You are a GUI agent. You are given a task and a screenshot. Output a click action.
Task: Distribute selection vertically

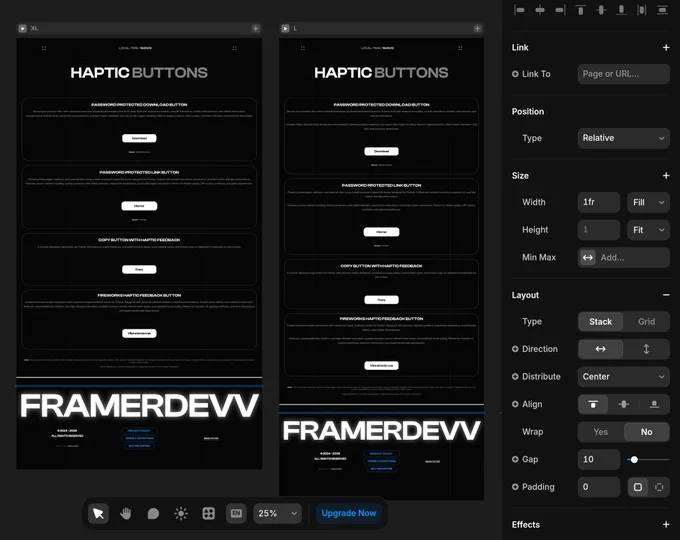[x=662, y=10]
